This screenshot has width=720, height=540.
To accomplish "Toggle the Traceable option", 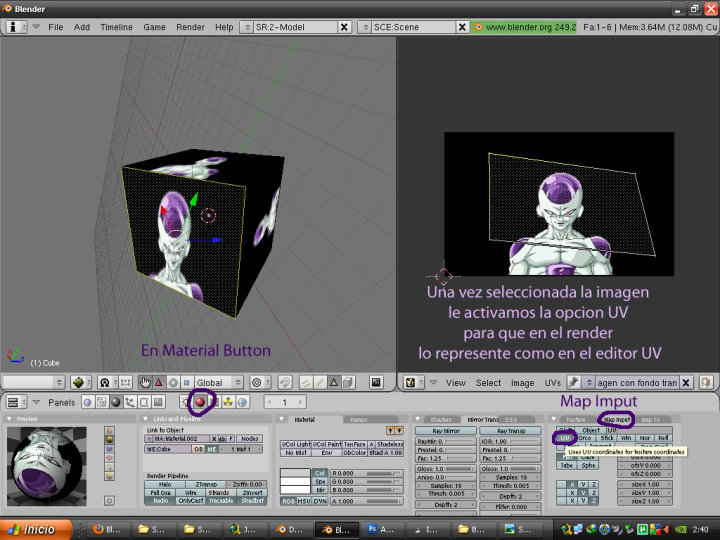I will [221, 501].
